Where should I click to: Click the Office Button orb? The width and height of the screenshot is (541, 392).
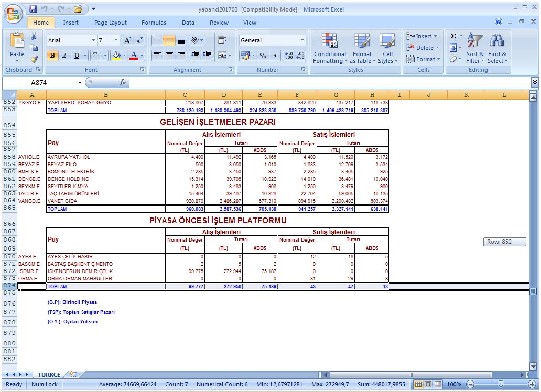pos(13,15)
